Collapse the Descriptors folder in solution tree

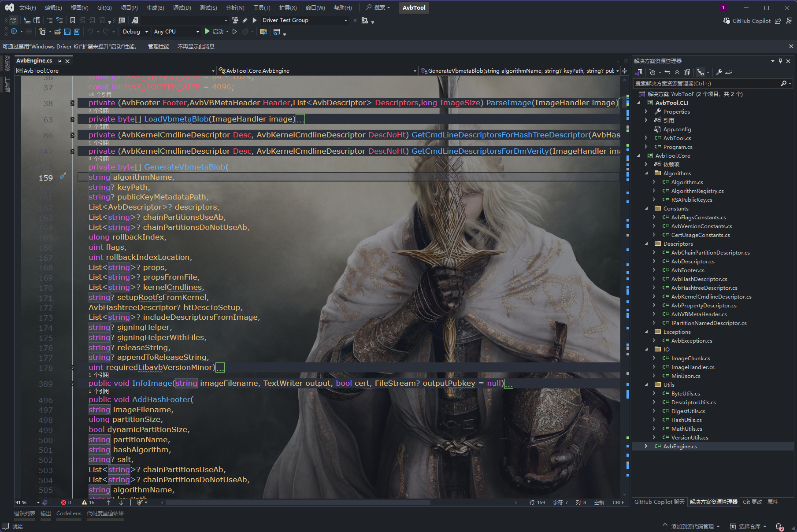(647, 244)
